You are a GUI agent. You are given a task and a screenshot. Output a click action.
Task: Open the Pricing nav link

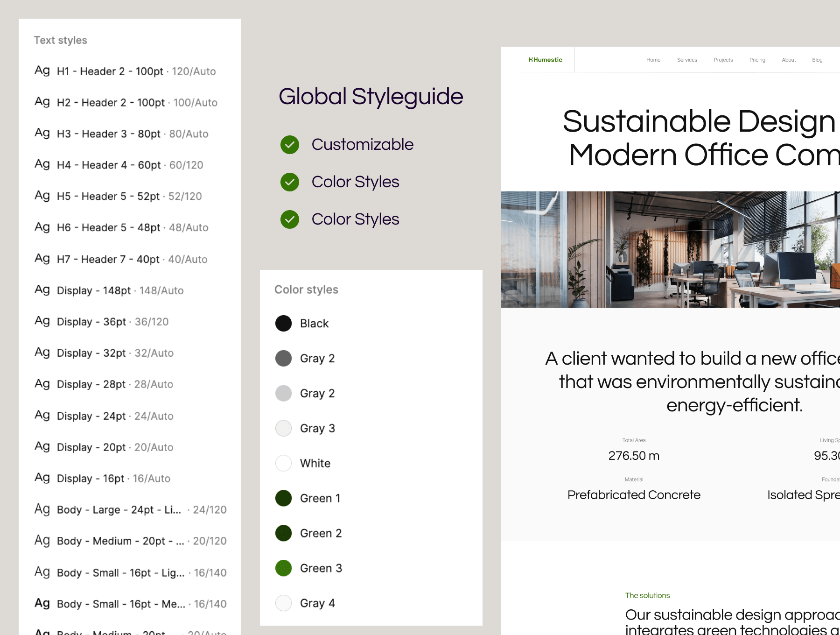757,60
